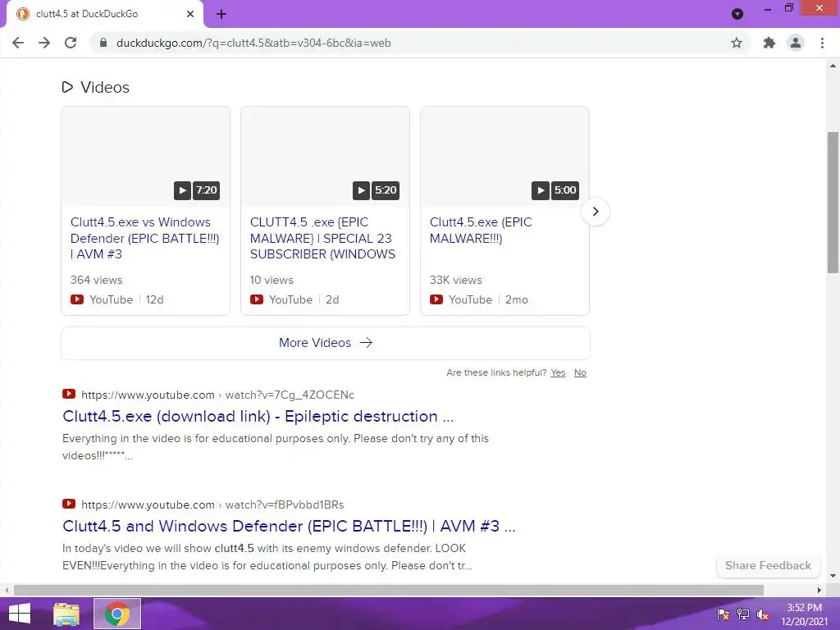Viewport: 840px width, 630px height.
Task: Click the horizontal scrollbar thumb
Action: tap(388, 590)
